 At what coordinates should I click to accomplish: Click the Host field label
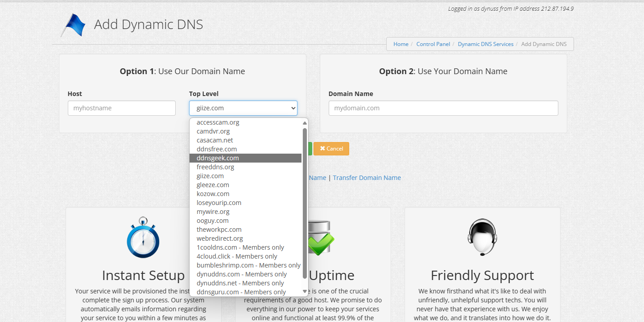tap(75, 94)
